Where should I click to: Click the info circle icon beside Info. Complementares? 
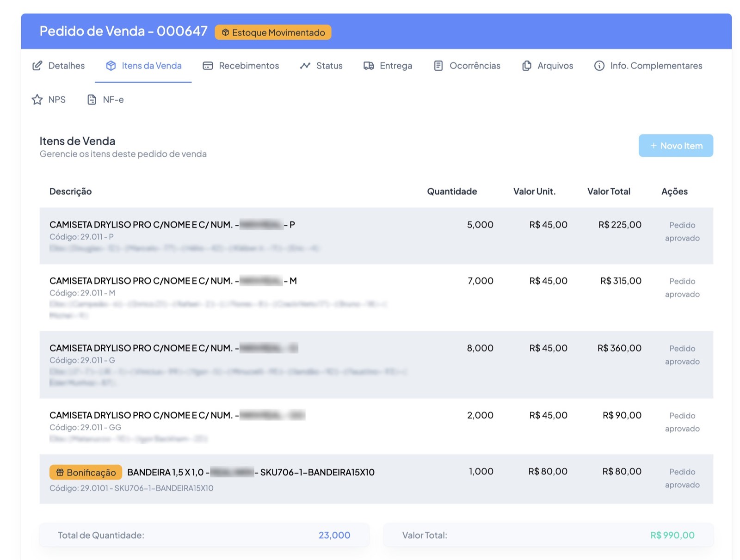tap(599, 66)
